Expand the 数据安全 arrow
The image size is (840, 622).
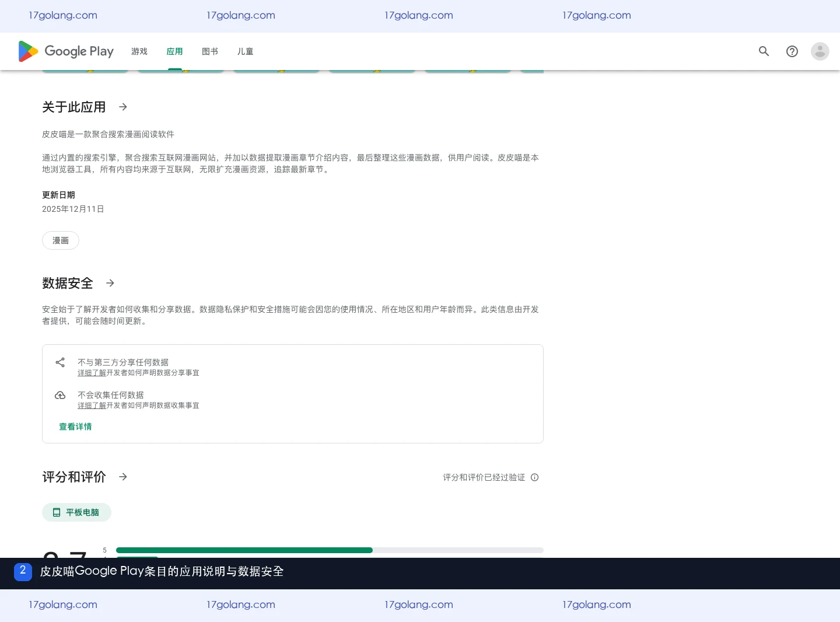click(110, 283)
